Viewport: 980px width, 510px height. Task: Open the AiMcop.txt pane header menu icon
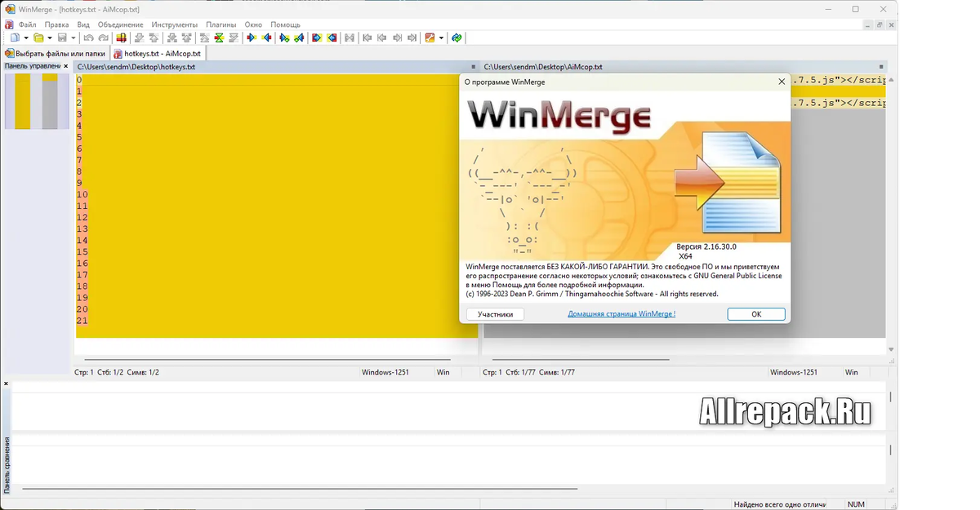coord(881,67)
